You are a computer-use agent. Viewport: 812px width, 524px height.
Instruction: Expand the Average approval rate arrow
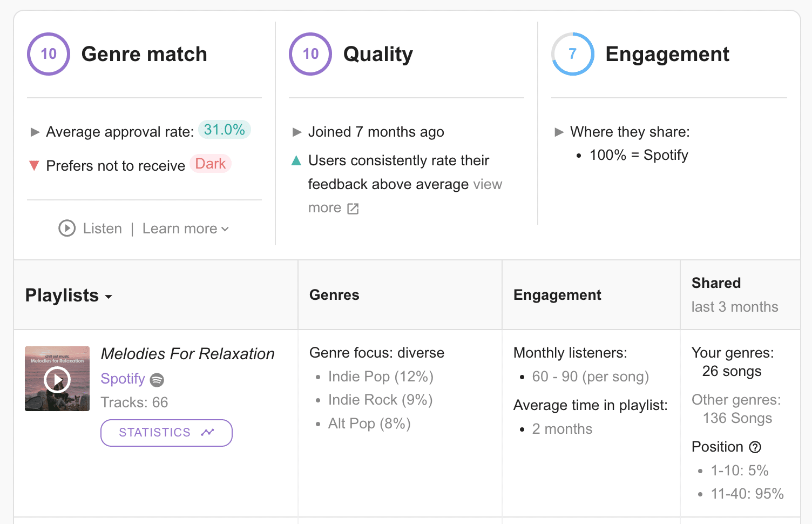tap(35, 132)
